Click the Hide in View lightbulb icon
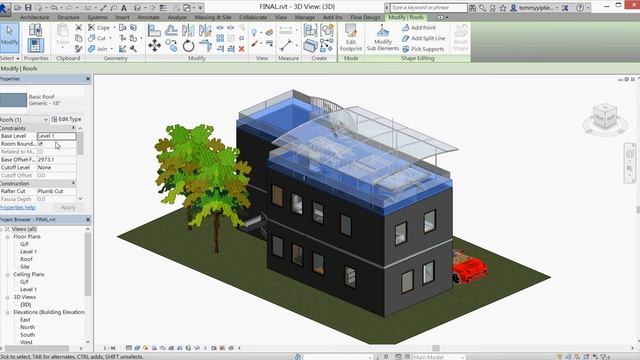This screenshot has width=640, height=360. pyautogui.click(x=254, y=32)
